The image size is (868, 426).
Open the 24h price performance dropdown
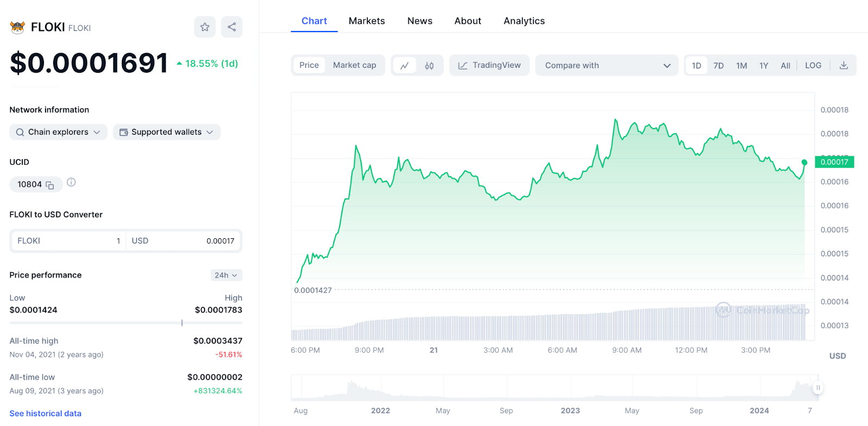pos(226,275)
